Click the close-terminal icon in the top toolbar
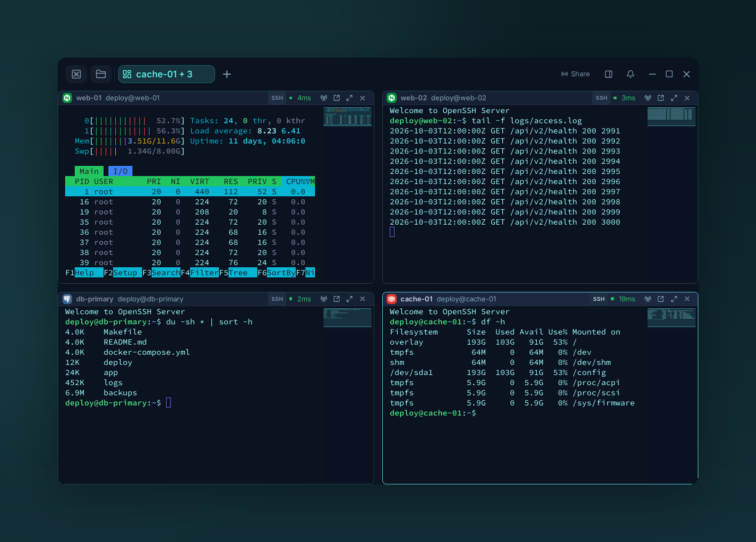 pos(76,74)
